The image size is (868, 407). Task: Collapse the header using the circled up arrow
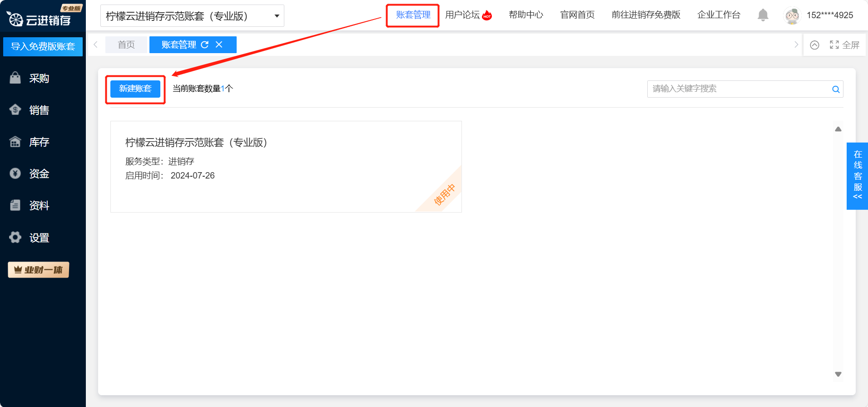[x=815, y=45]
